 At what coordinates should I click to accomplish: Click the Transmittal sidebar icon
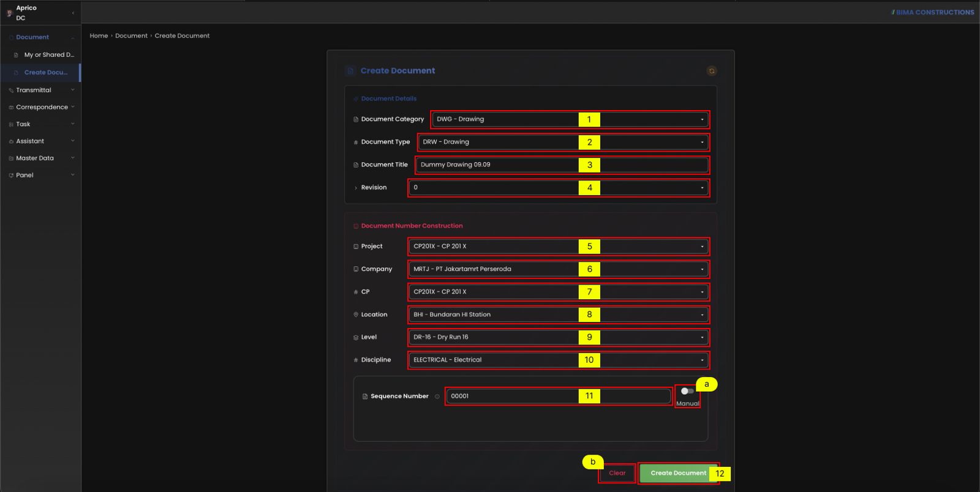11,91
